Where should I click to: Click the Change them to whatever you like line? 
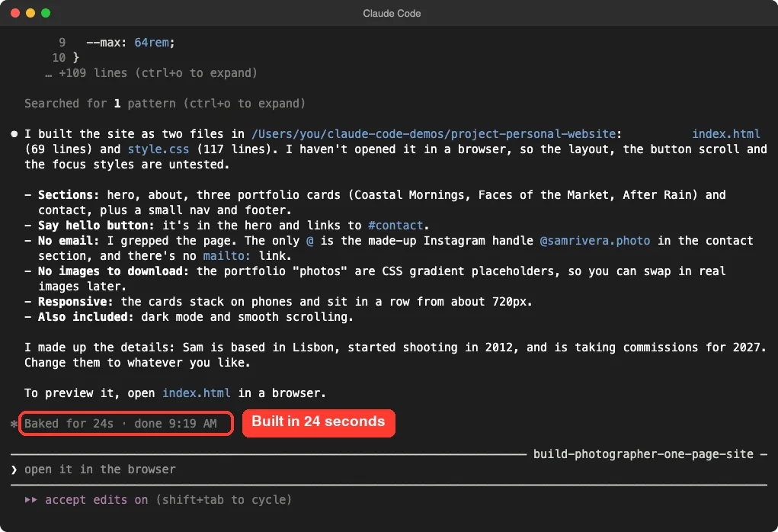137,363
